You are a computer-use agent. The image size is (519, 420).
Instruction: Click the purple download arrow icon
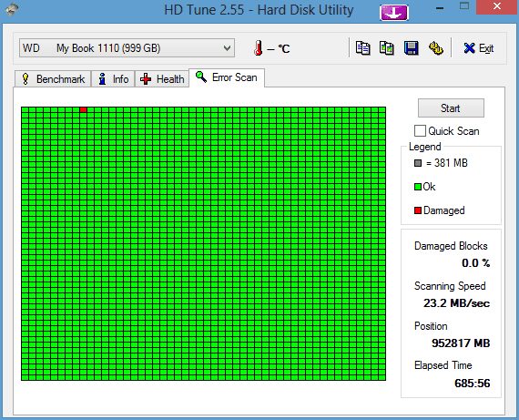click(394, 13)
